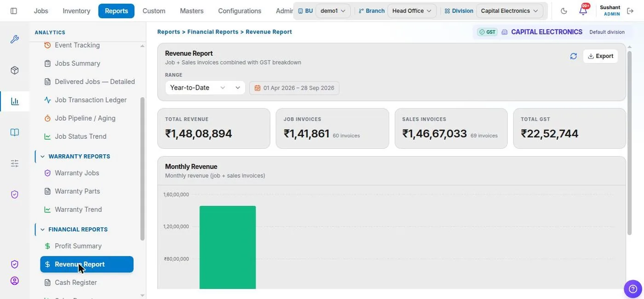Click sidebar scroll up arrow
This screenshot has width=644, height=299.
coord(142,46)
